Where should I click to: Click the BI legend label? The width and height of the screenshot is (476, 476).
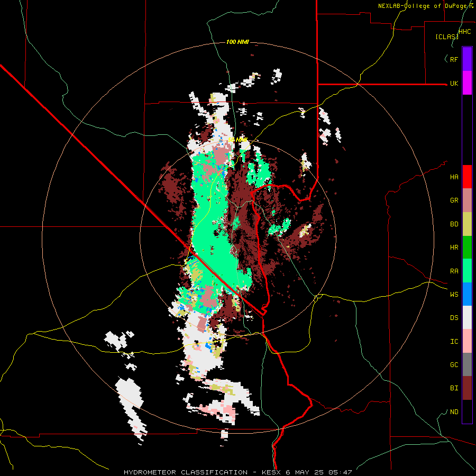pos(454,388)
